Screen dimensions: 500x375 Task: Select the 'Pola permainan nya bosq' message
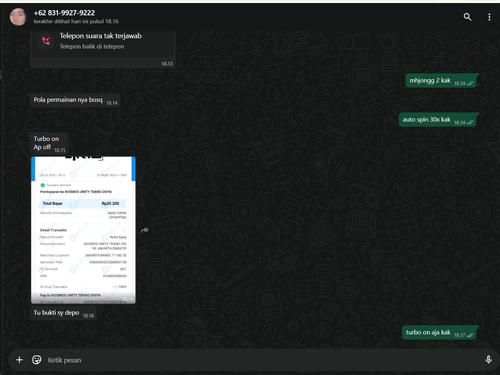point(75,100)
